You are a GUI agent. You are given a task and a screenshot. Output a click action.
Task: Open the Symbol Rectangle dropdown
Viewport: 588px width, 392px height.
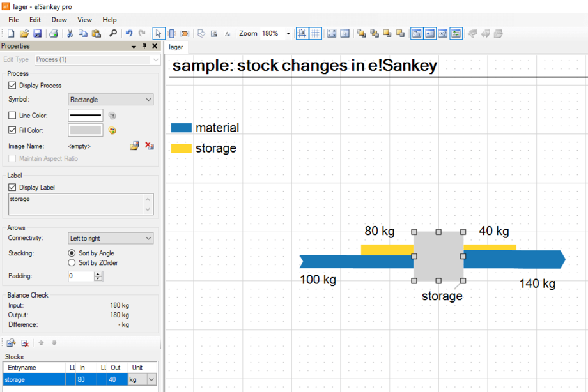pyautogui.click(x=111, y=100)
